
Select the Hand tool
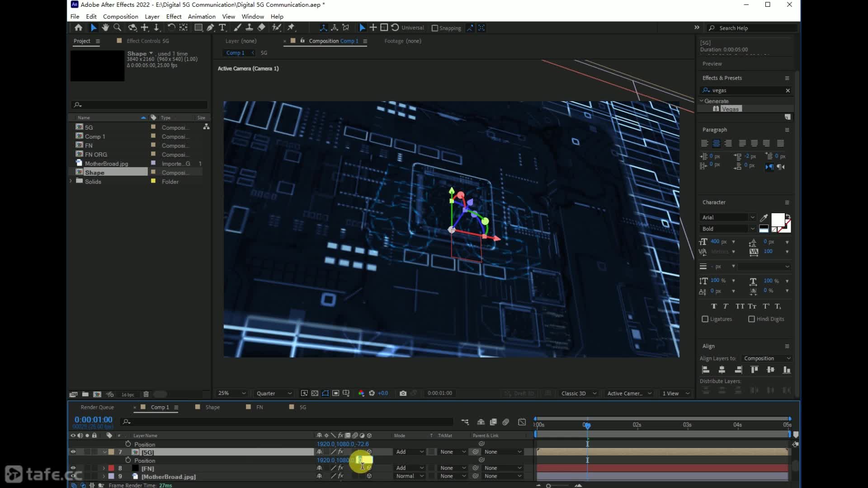pos(105,28)
